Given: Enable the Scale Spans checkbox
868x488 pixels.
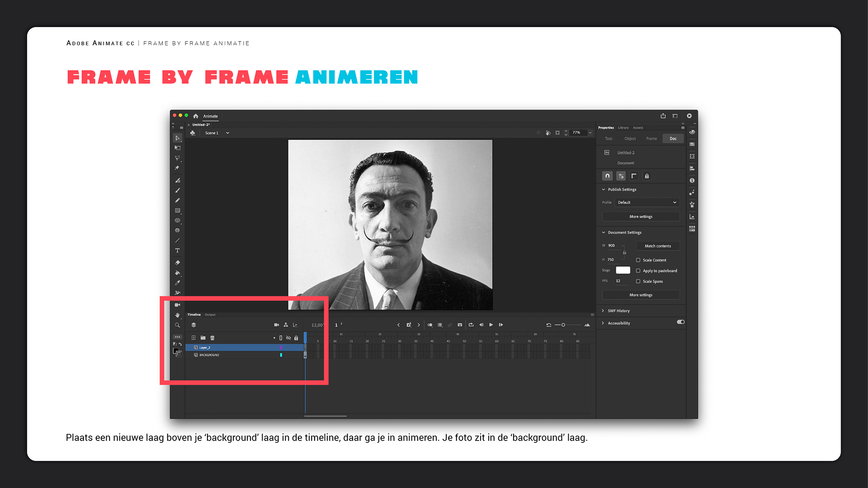Looking at the screenshot, I should point(638,282).
